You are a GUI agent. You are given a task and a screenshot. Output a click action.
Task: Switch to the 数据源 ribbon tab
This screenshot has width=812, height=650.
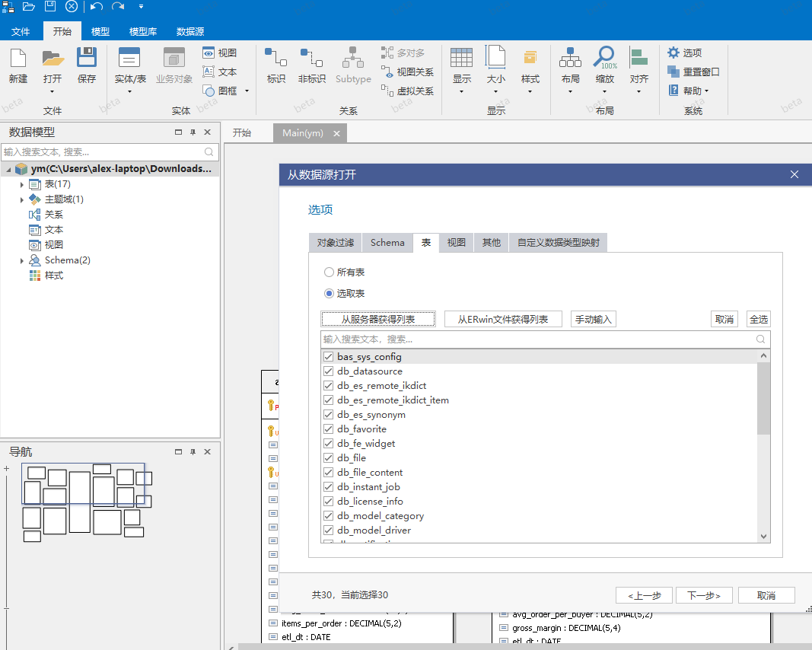(x=190, y=32)
